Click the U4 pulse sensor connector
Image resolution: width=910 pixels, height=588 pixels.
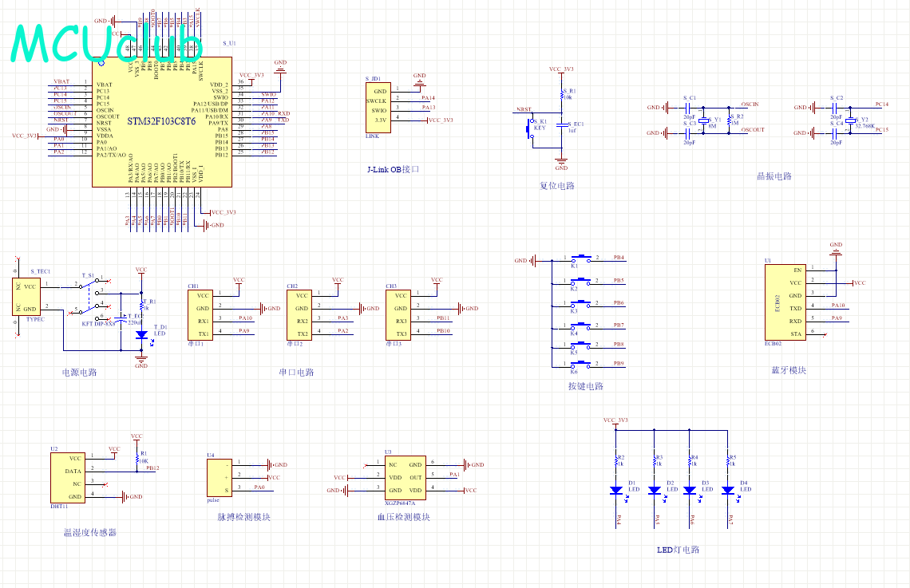point(220,478)
